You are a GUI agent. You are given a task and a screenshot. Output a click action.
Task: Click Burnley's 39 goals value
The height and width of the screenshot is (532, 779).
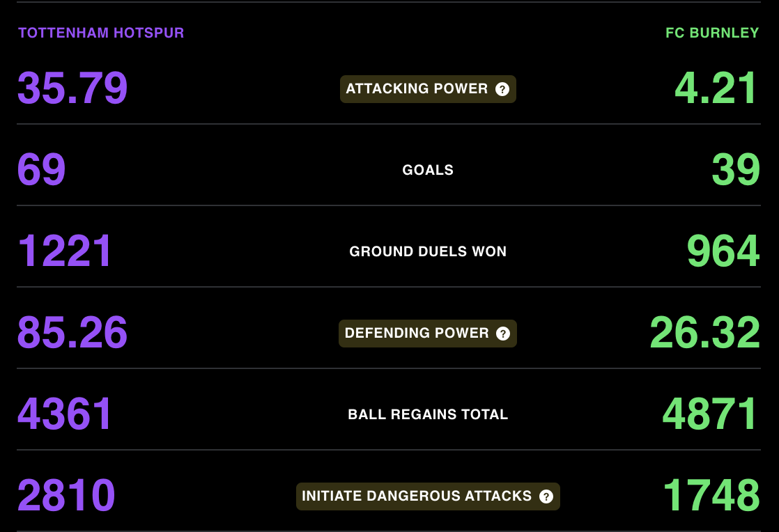click(736, 170)
